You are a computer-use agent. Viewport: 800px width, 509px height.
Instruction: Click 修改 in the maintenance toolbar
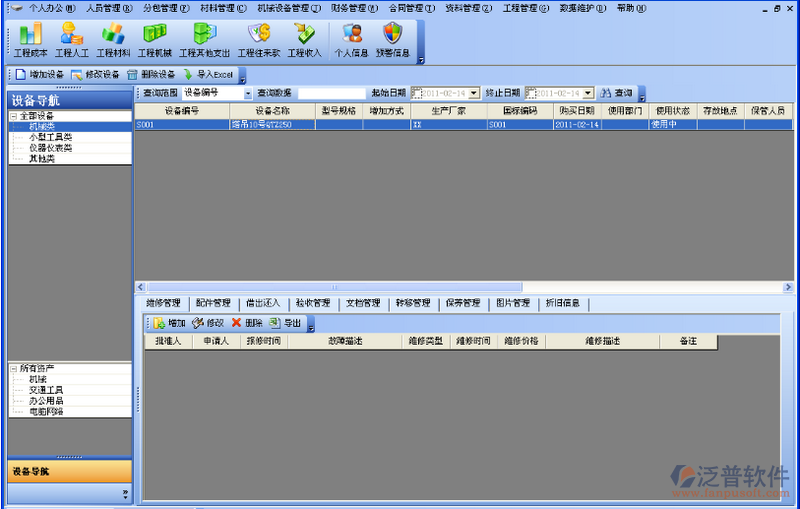point(208,323)
